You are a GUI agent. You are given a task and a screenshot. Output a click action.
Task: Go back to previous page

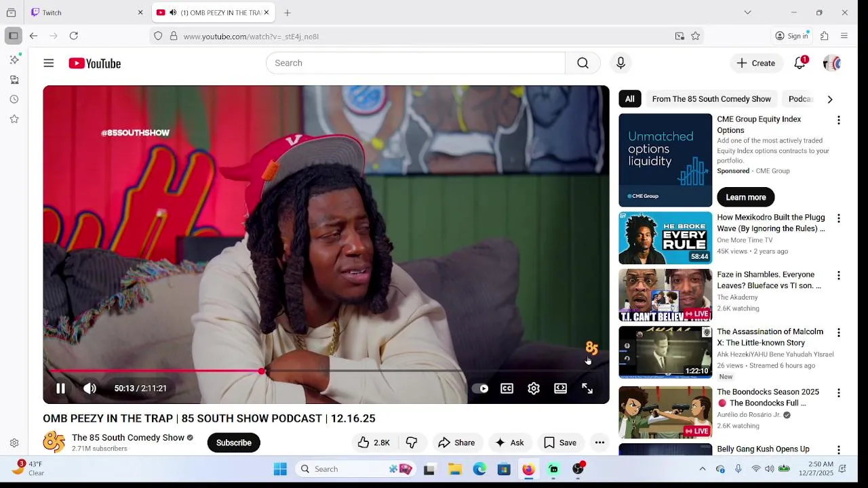(33, 36)
